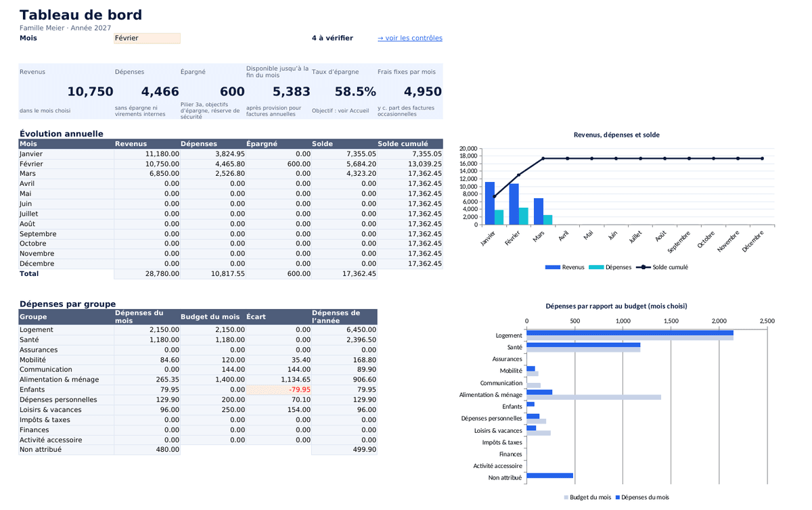Click the Tableau de bord title

(x=81, y=15)
